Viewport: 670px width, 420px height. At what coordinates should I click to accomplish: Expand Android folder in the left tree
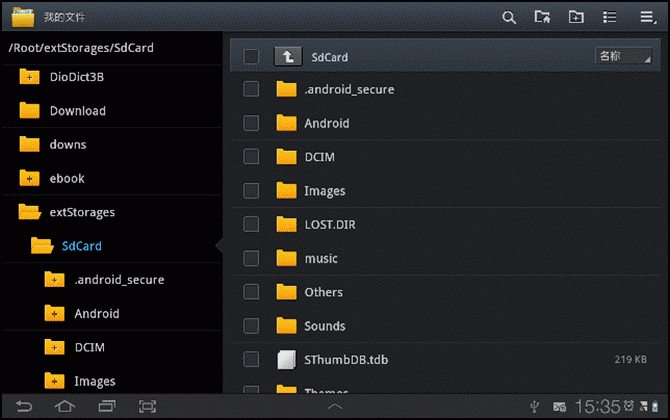[x=54, y=313]
